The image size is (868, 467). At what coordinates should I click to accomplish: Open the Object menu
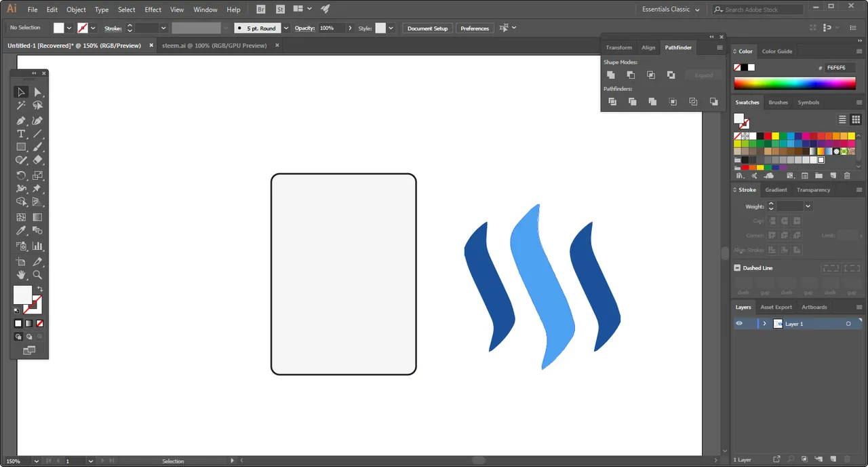(76, 10)
